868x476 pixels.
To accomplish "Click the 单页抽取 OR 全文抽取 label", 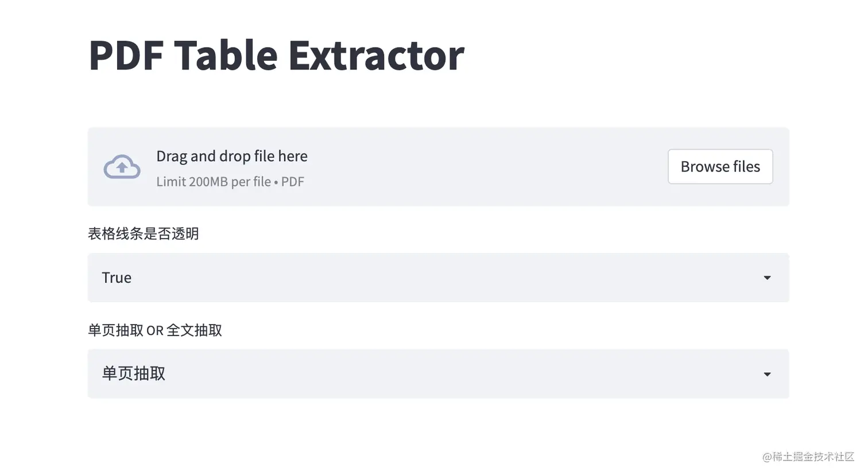I will [x=155, y=330].
